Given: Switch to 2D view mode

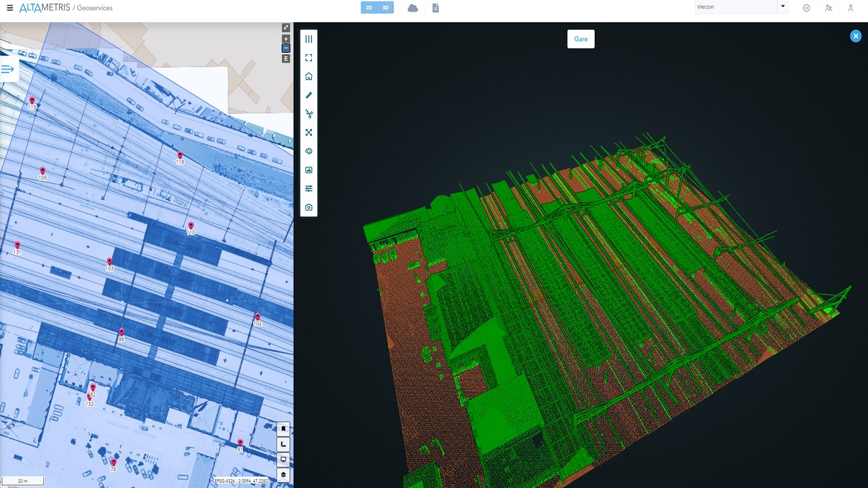Looking at the screenshot, I should (x=369, y=7).
